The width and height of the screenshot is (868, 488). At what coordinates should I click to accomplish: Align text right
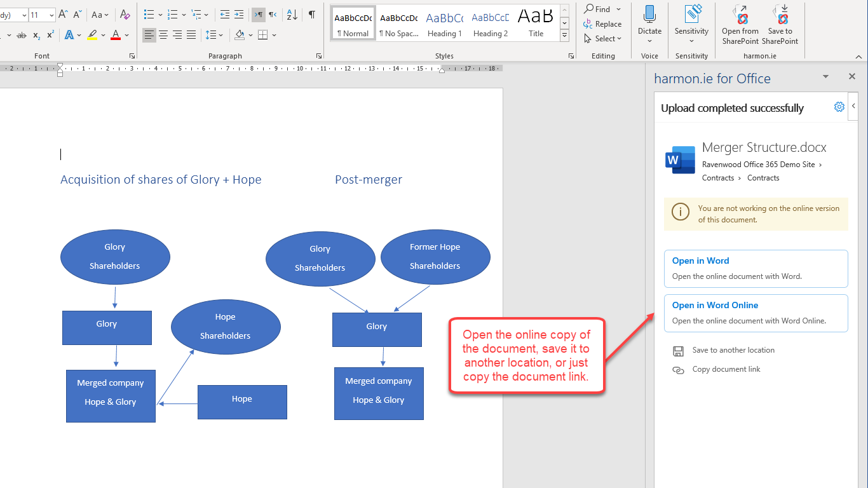pos(177,35)
